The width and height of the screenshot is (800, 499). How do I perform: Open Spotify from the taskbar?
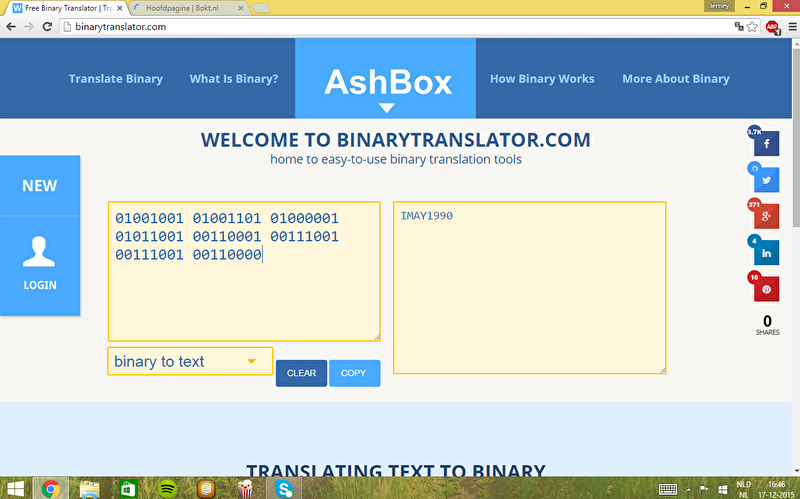click(167, 489)
